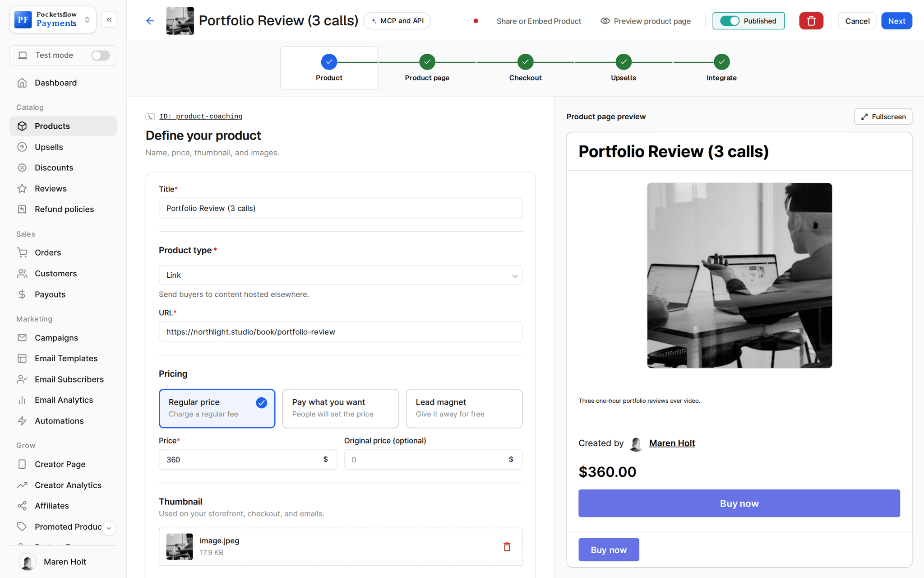Open Affiliates under Grow
Viewport: 924px width, 578px height.
tap(63, 506)
